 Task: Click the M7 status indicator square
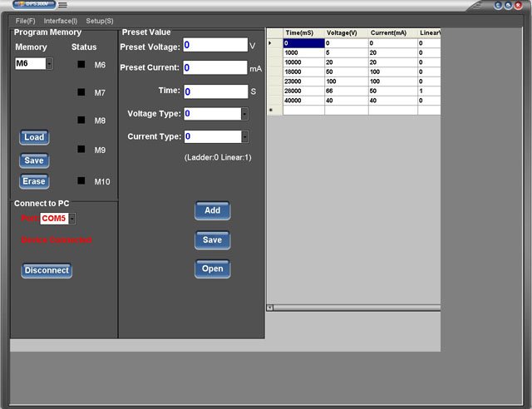[81, 92]
